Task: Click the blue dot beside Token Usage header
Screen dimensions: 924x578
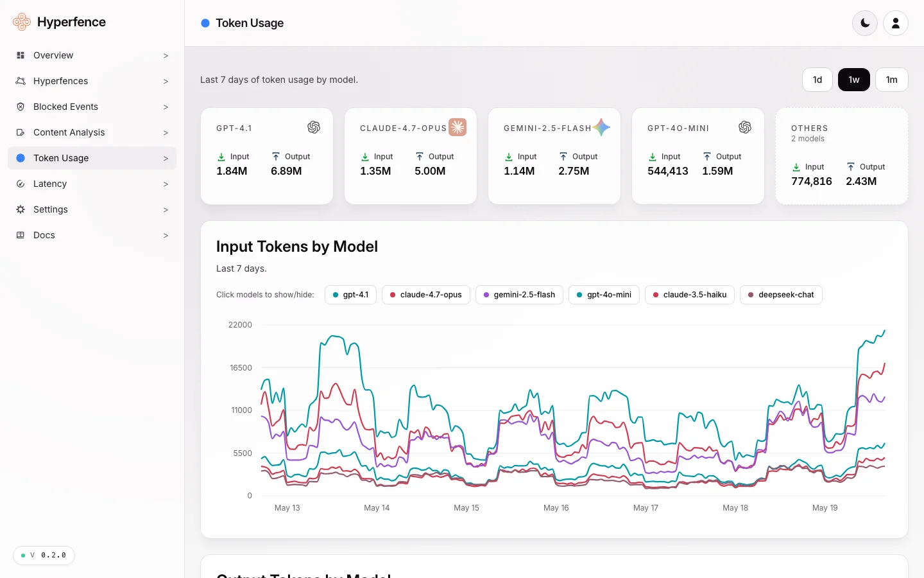Action: [x=205, y=23]
